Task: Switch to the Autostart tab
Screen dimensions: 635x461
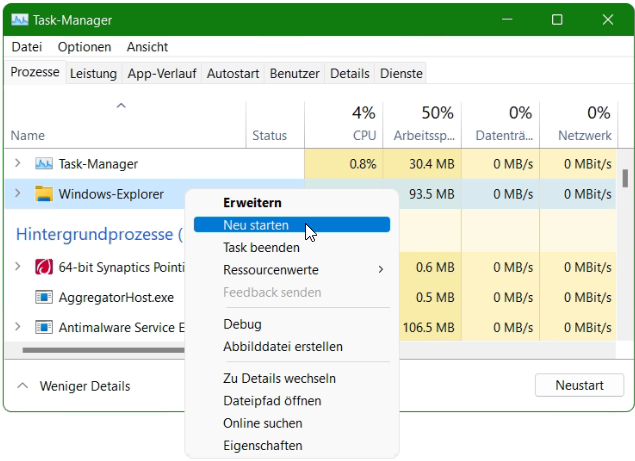Action: pos(233,73)
